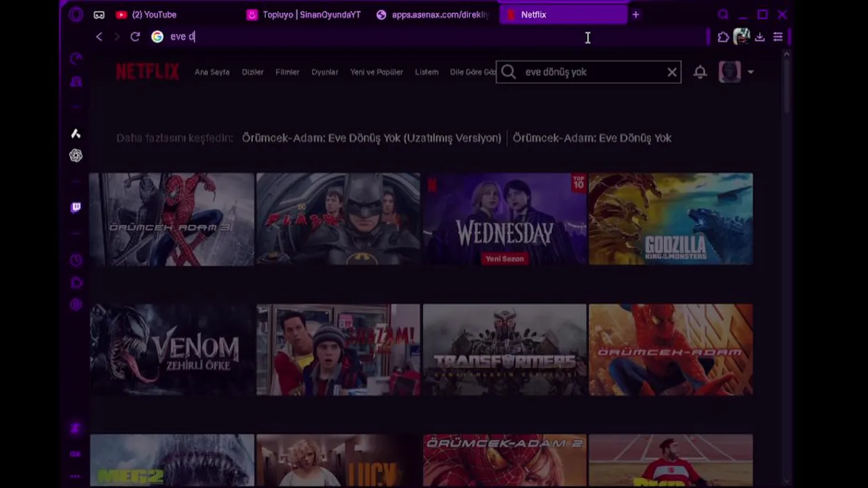Open the Örümcek-Adam 3 thumbnail
The image size is (868, 488).
(x=172, y=219)
